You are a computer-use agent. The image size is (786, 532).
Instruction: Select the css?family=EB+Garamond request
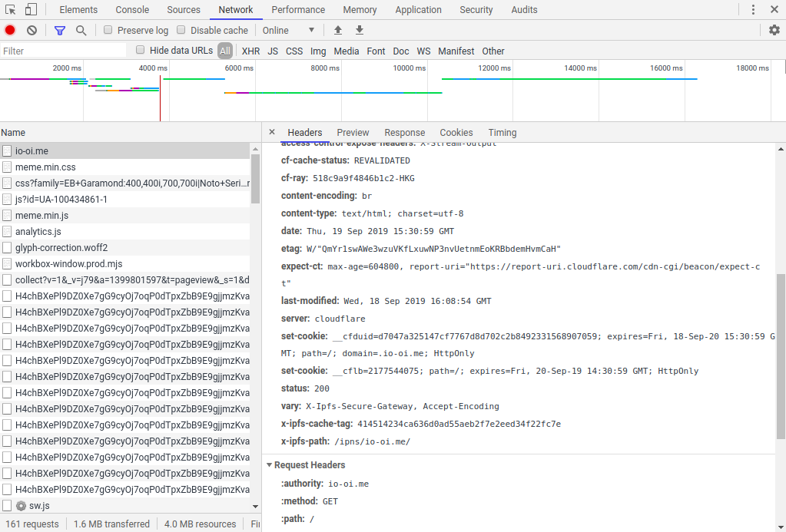124,183
